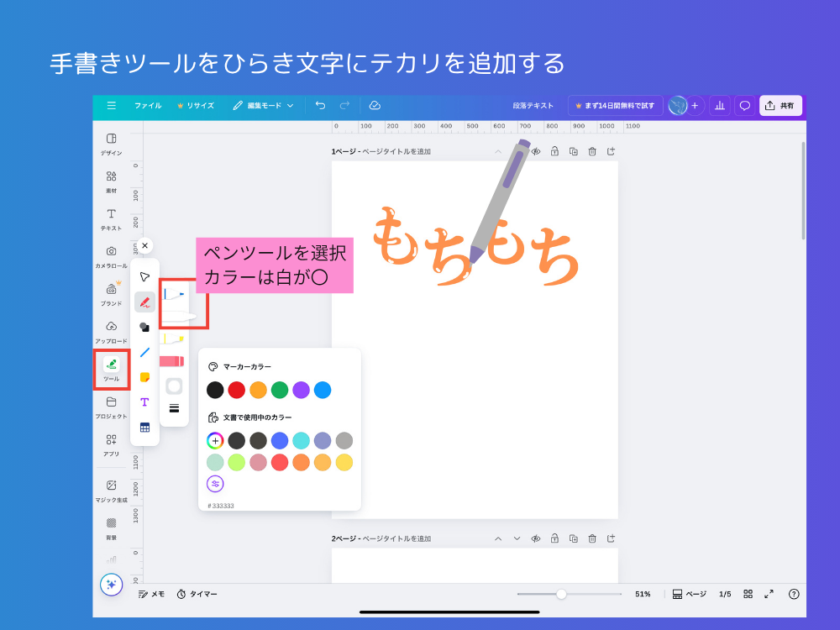Toggle the lock on page 1
Image resolution: width=840 pixels, height=630 pixels.
click(x=554, y=151)
